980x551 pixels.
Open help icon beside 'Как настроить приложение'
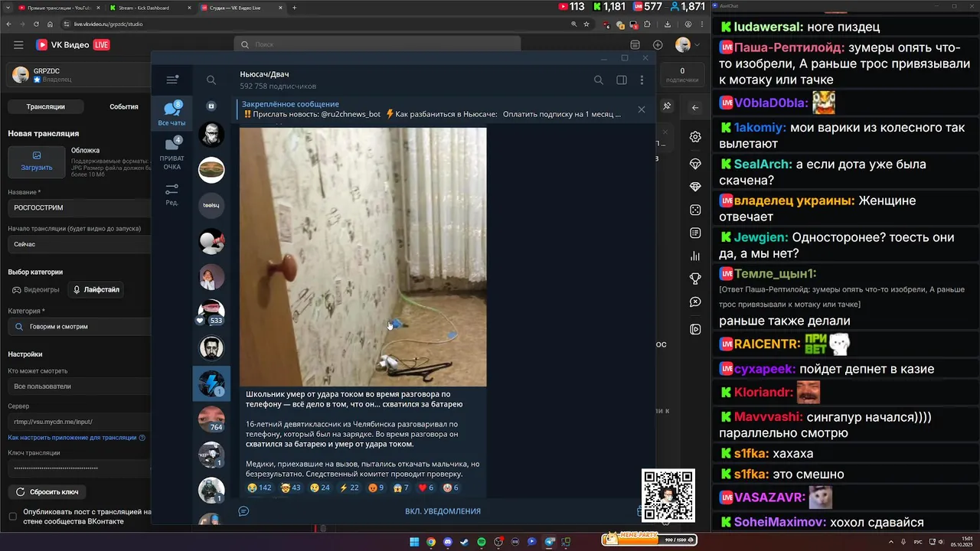click(142, 438)
